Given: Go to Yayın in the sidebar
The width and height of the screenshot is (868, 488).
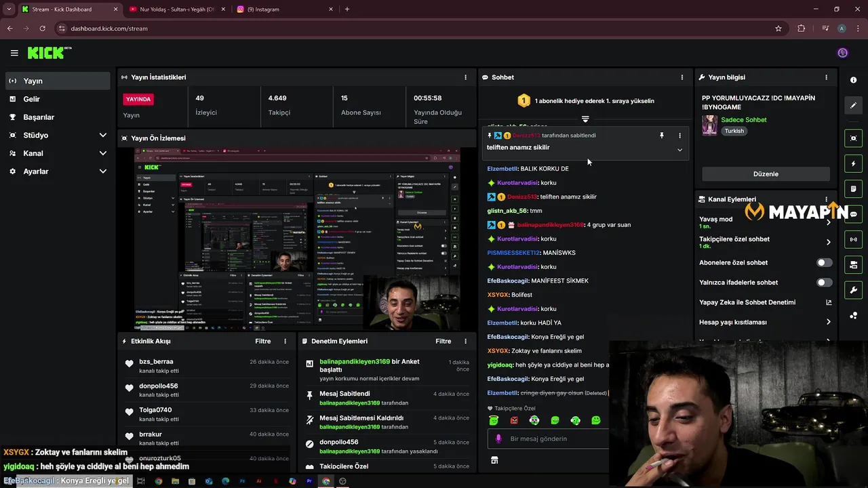Looking at the screenshot, I should click(58, 81).
